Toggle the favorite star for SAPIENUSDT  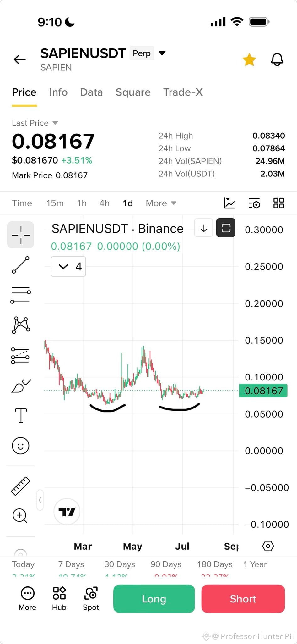pyautogui.click(x=249, y=59)
